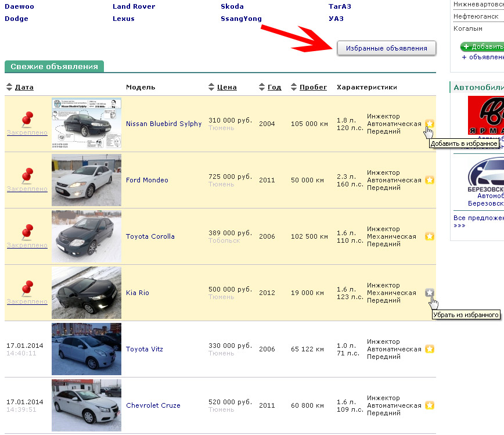Screen dimensions: 504x435
Task: Add Nissan Bluebird Sylphy to favorites star
Action: [430, 124]
